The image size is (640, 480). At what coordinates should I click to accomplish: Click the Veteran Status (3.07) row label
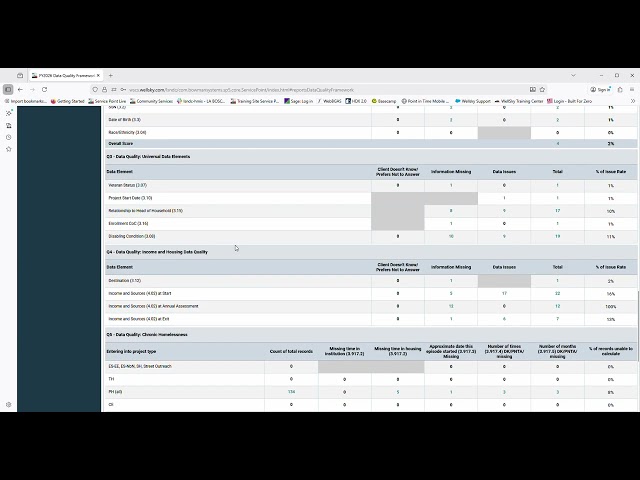click(x=127, y=185)
